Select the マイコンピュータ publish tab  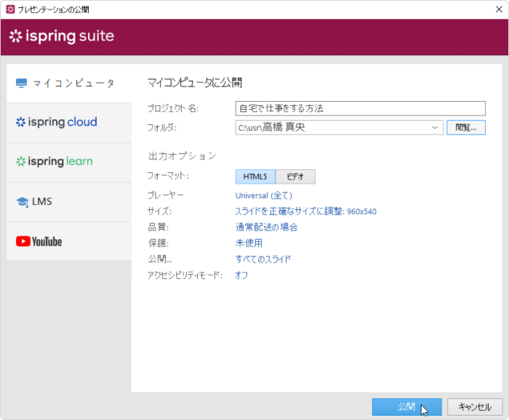pyautogui.click(x=69, y=83)
